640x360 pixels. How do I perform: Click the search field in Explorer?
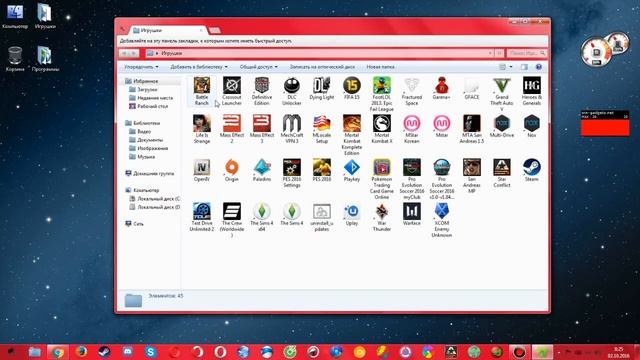point(527,53)
